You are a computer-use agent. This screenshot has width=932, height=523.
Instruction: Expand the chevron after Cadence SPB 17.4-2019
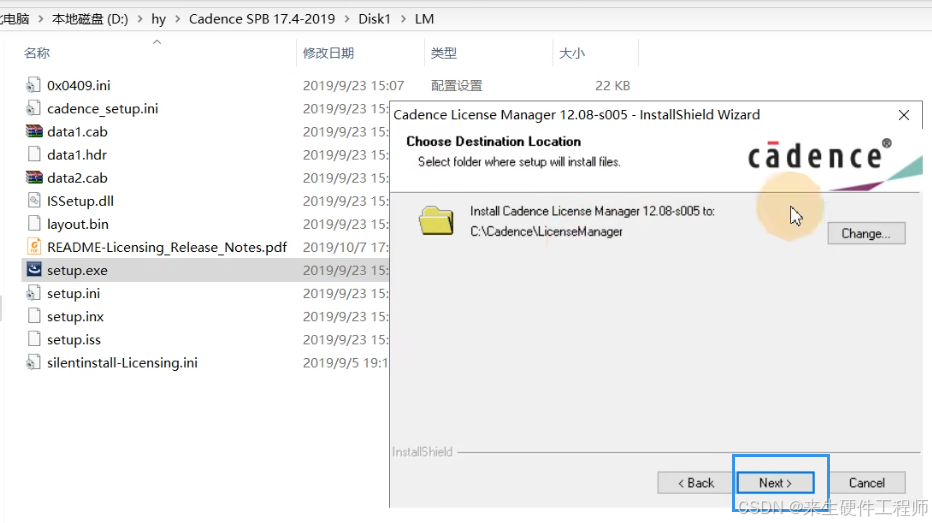[x=347, y=19]
